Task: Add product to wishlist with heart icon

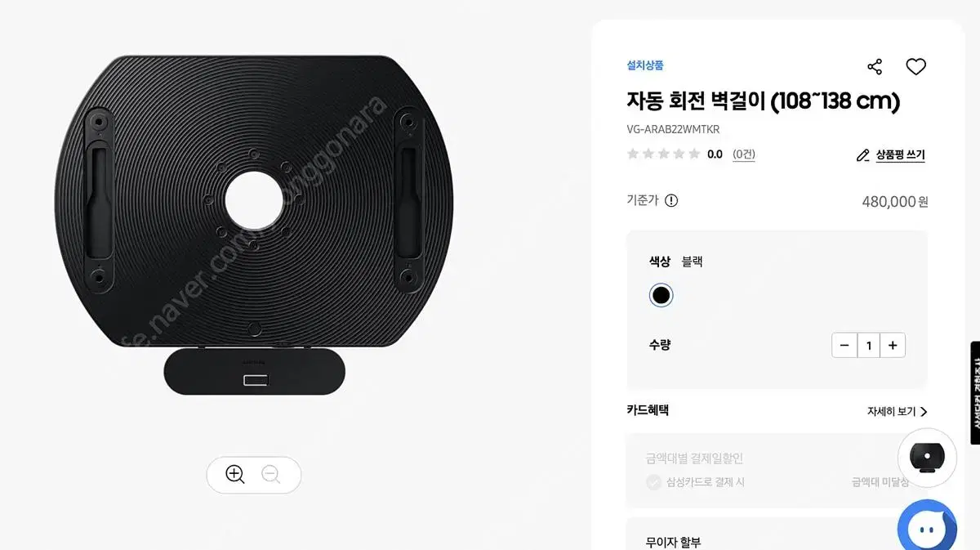Action: (916, 67)
